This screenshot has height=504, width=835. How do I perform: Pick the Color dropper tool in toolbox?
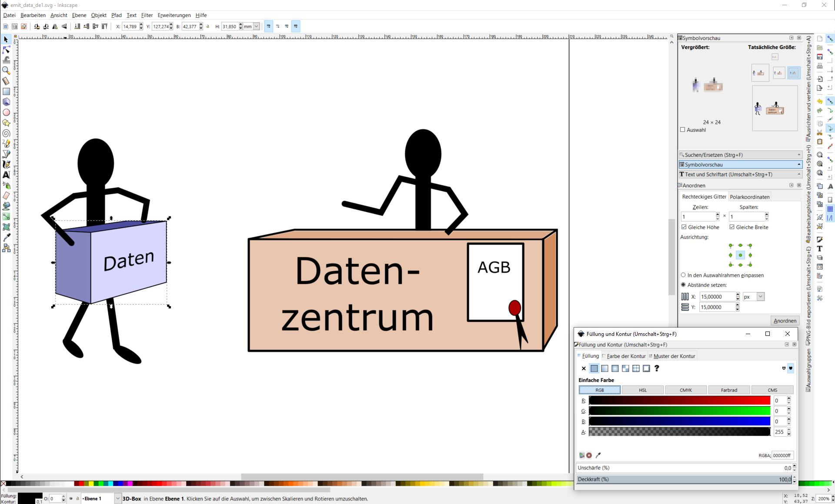[x=6, y=237]
